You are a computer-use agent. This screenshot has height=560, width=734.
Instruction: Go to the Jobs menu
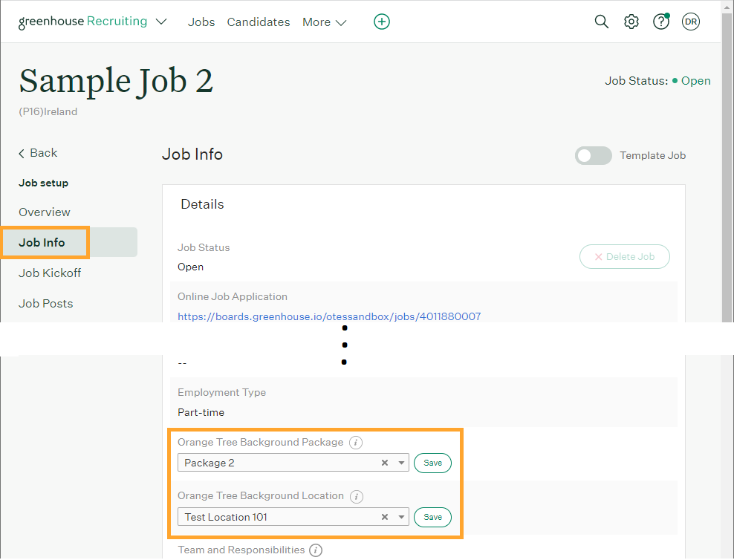pos(201,22)
